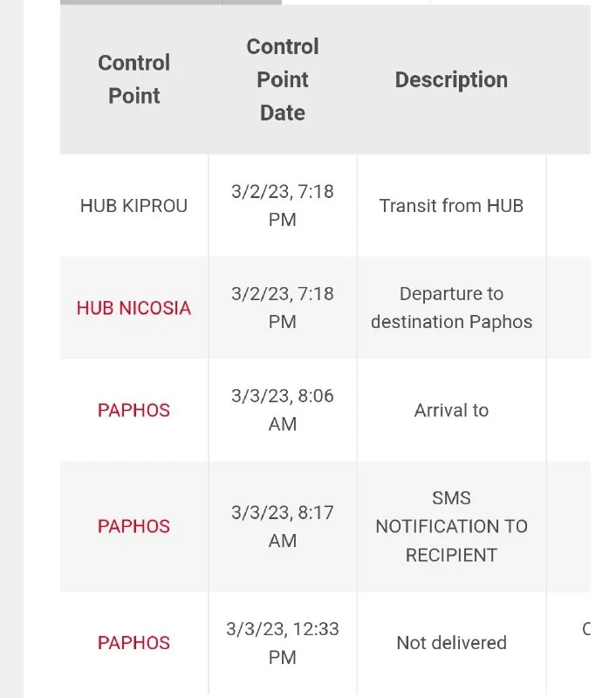
Task: Click the HUB NICOSIA row date cell
Action: point(282,308)
